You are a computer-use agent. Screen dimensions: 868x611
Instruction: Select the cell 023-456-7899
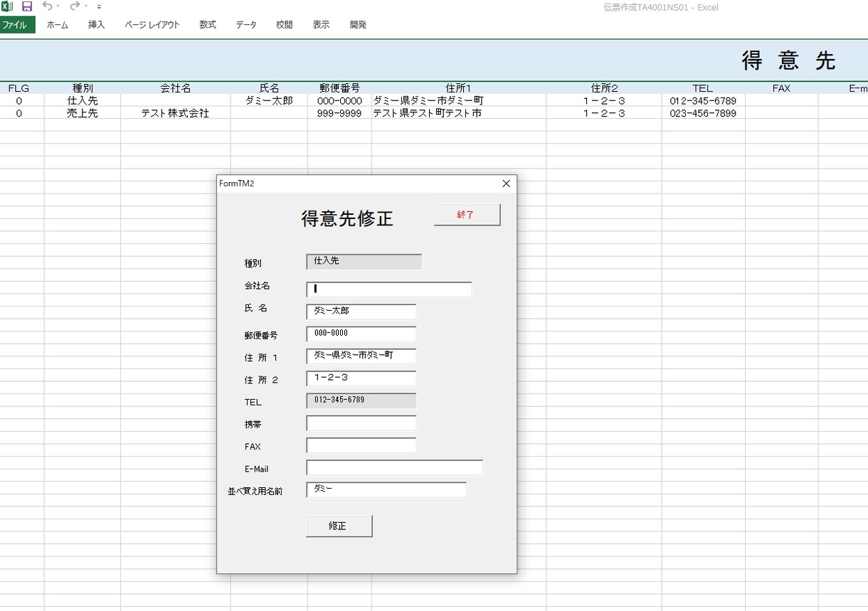point(703,113)
